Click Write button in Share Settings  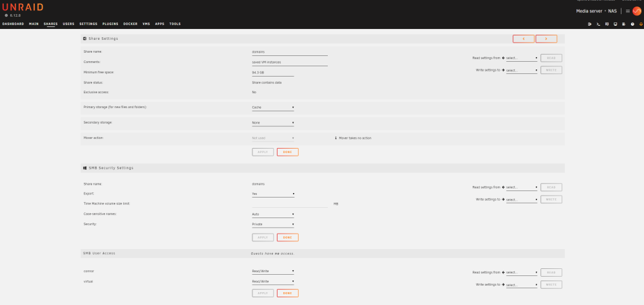click(x=551, y=70)
